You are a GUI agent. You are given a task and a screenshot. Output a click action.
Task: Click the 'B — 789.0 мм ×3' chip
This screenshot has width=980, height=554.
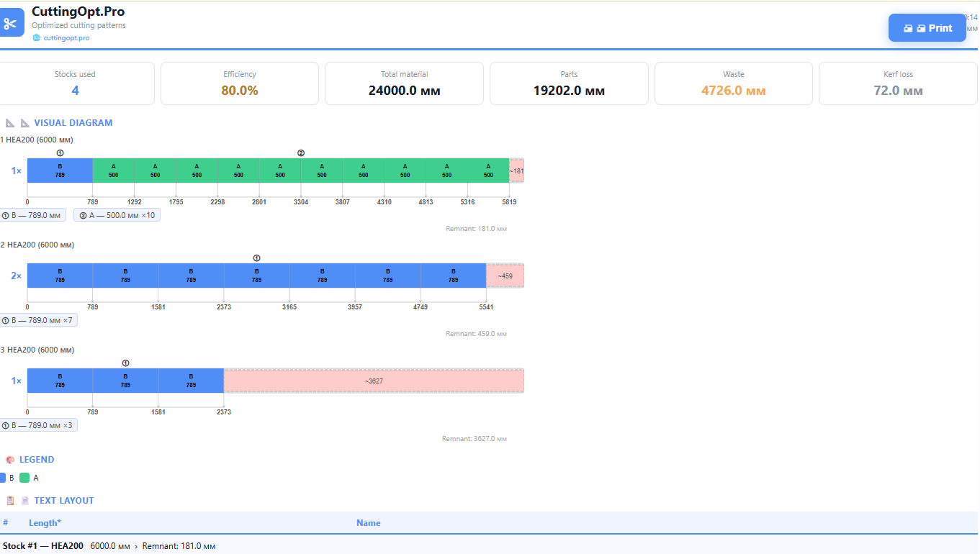click(x=38, y=425)
